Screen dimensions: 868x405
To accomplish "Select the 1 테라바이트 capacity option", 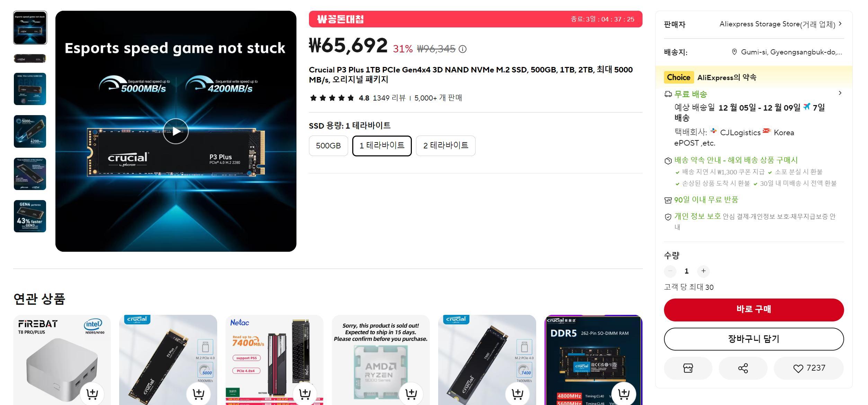I will 382,146.
